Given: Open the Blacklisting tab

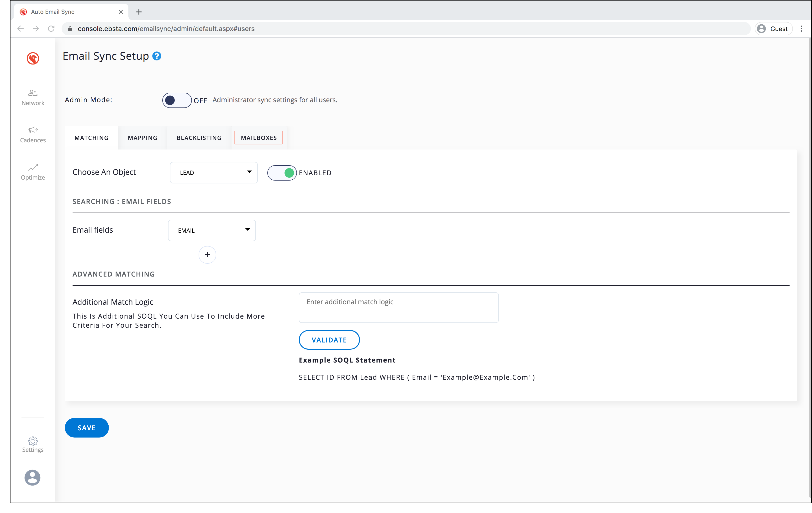Looking at the screenshot, I should 199,138.
